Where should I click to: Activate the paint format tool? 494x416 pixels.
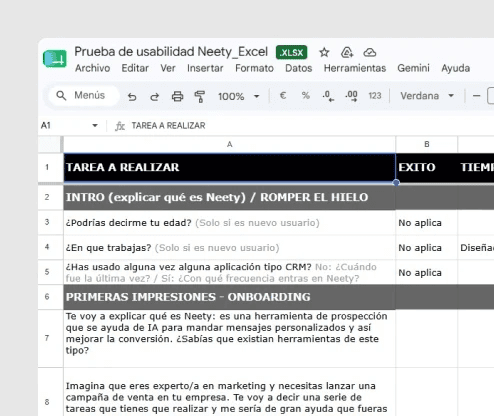coord(199,97)
